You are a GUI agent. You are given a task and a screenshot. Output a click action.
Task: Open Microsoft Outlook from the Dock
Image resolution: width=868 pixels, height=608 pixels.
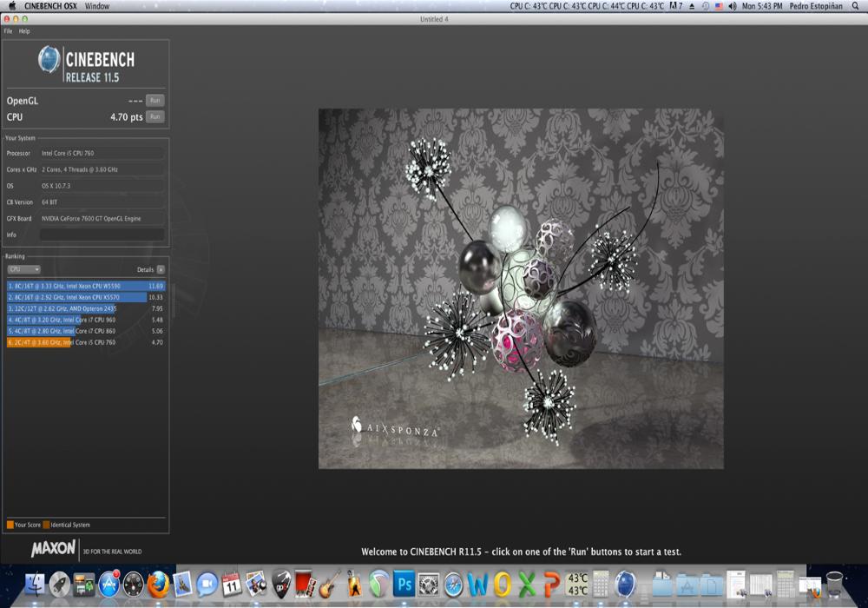(503, 585)
